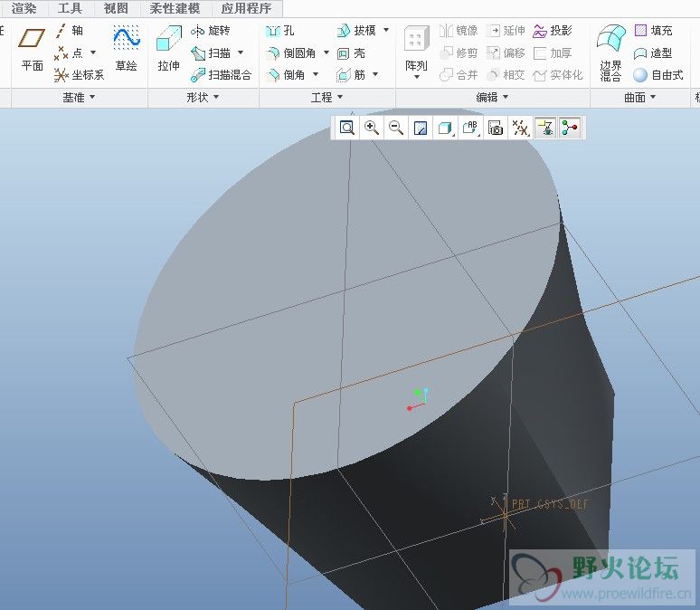This screenshot has height=610, width=700.
Task: Expand the 点 dropdown arrow
Action: pos(93,52)
